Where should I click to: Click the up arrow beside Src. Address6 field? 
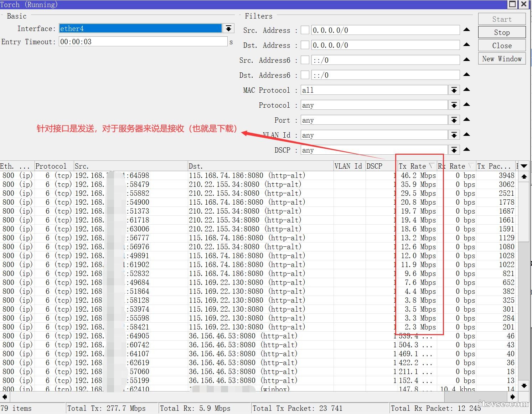467,60
